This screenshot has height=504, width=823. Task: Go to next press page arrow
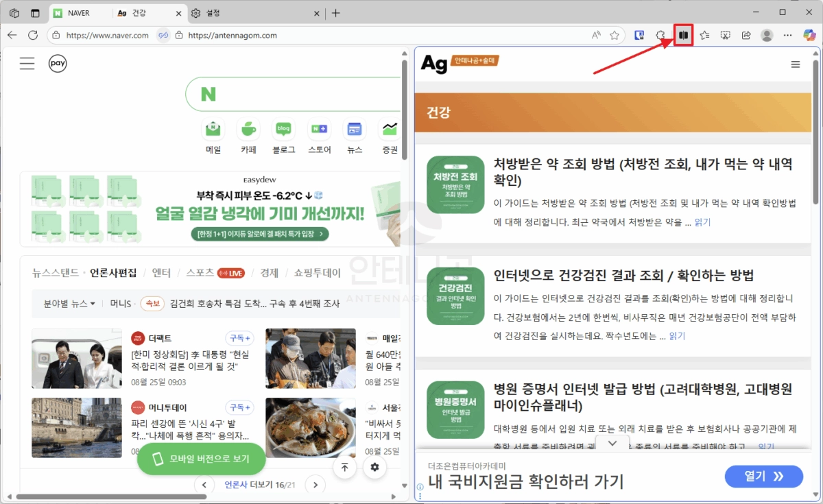pos(315,485)
